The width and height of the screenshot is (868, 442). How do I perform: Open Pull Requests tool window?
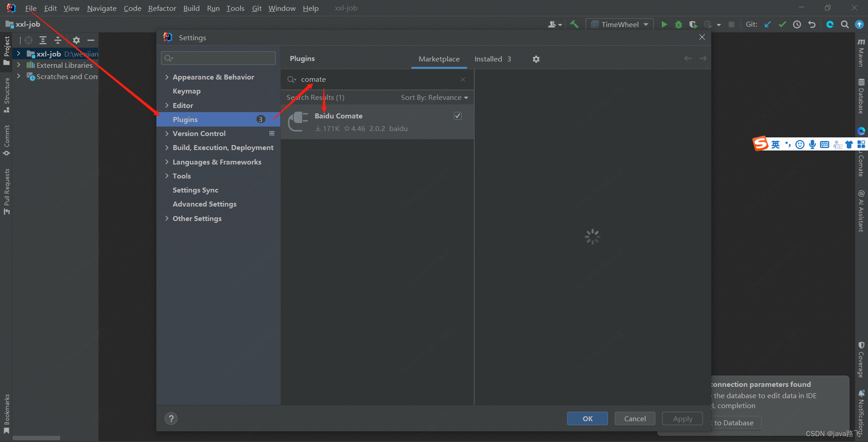coord(6,192)
